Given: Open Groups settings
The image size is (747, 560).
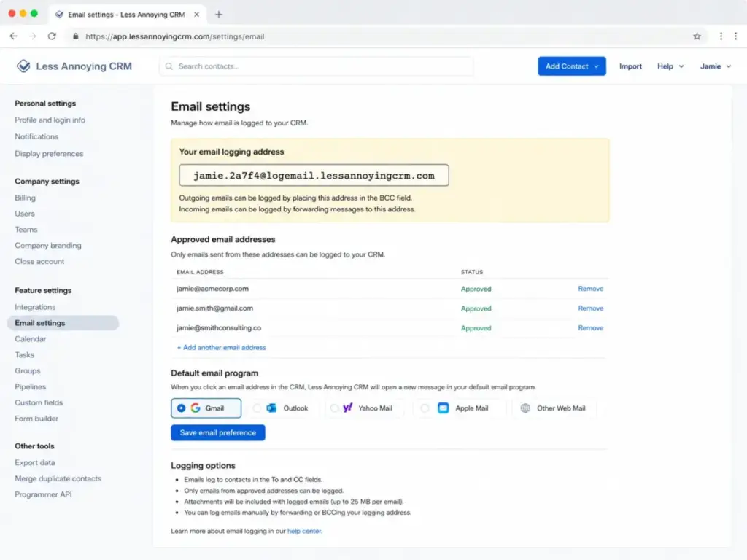Looking at the screenshot, I should tap(28, 371).
